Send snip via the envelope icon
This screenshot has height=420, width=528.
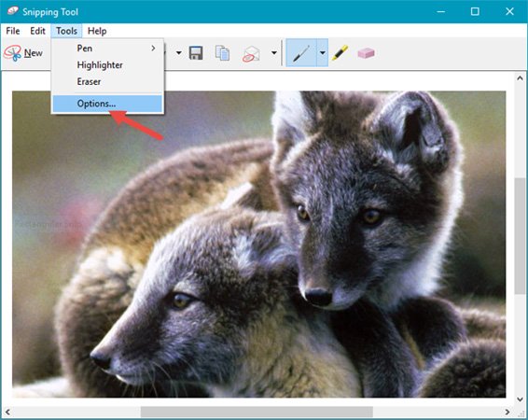pyautogui.click(x=251, y=53)
